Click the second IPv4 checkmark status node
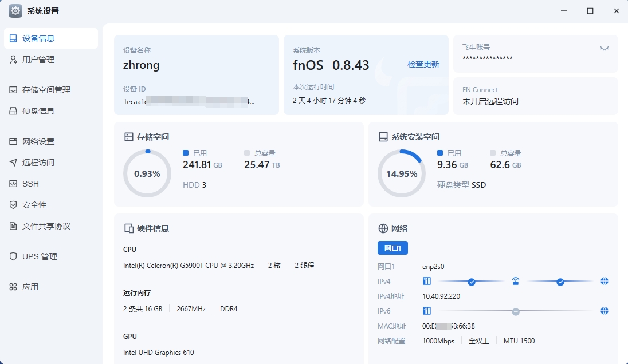 560,282
